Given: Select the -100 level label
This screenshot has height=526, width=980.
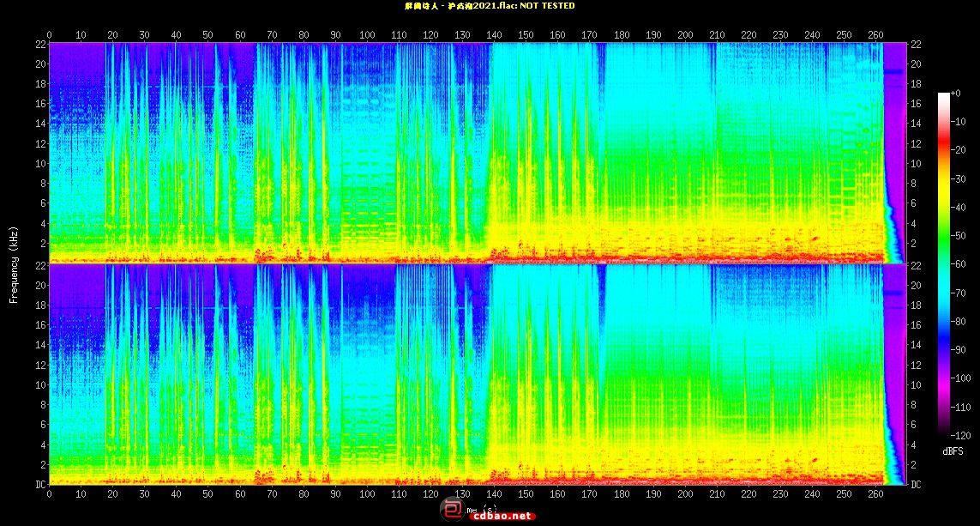Looking at the screenshot, I should tap(960, 378).
